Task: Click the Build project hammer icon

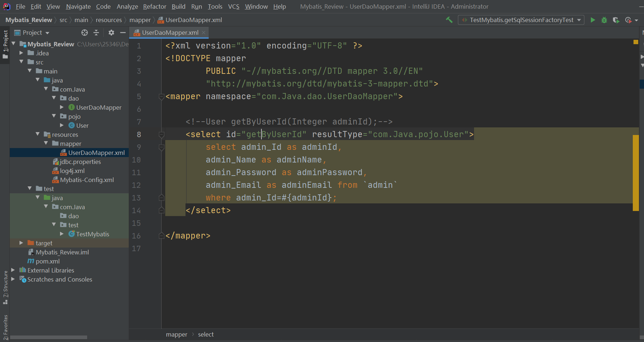Action: pyautogui.click(x=449, y=20)
